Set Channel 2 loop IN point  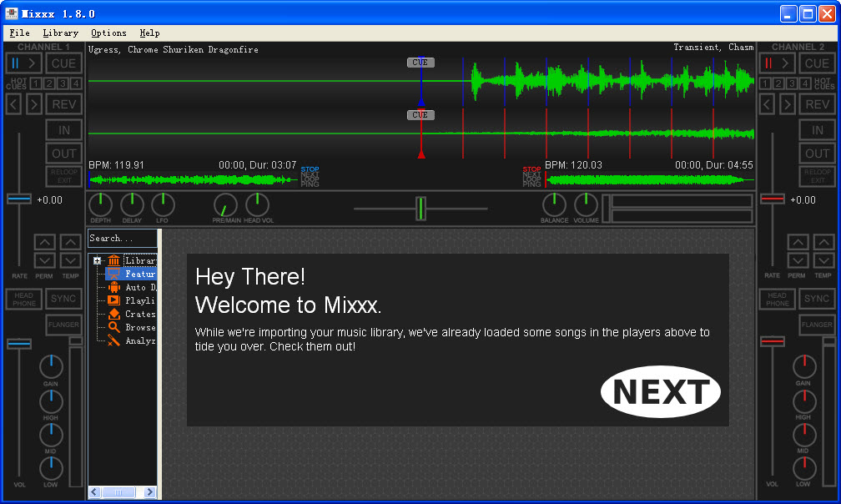tap(817, 130)
